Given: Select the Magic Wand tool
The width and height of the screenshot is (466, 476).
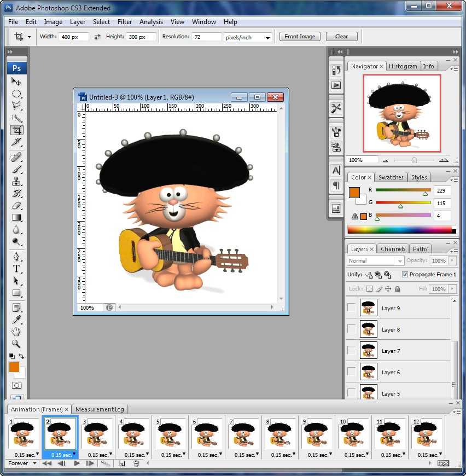Looking at the screenshot, I should pos(16,118).
